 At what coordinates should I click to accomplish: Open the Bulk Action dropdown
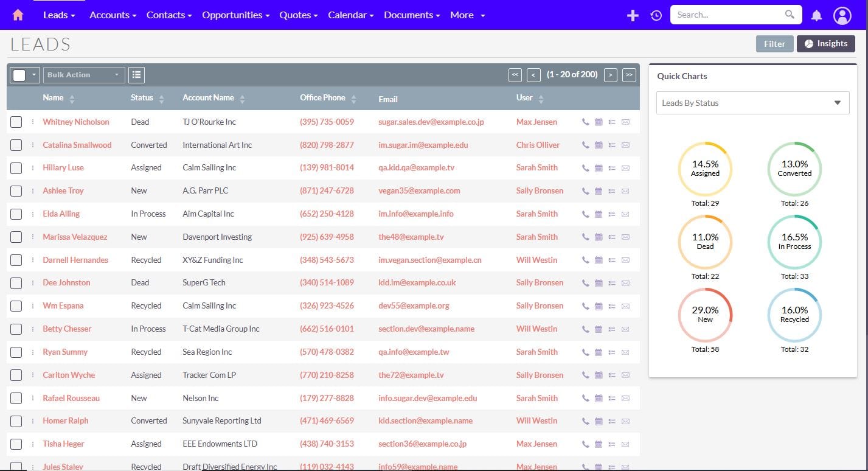[x=83, y=75]
